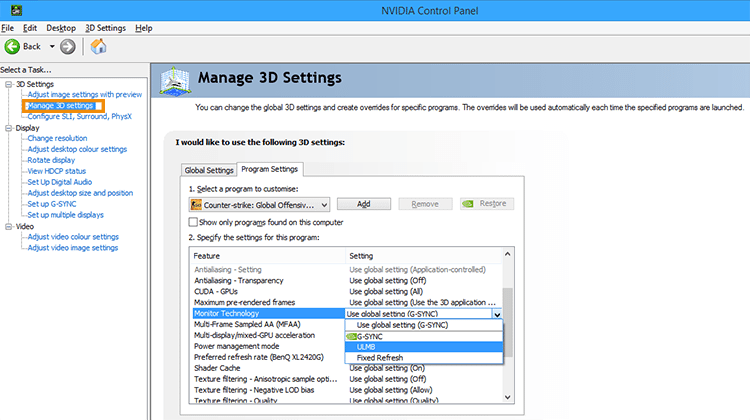The image size is (750, 420).
Task: Open Set up G-SYNC task
Action: click(52, 204)
